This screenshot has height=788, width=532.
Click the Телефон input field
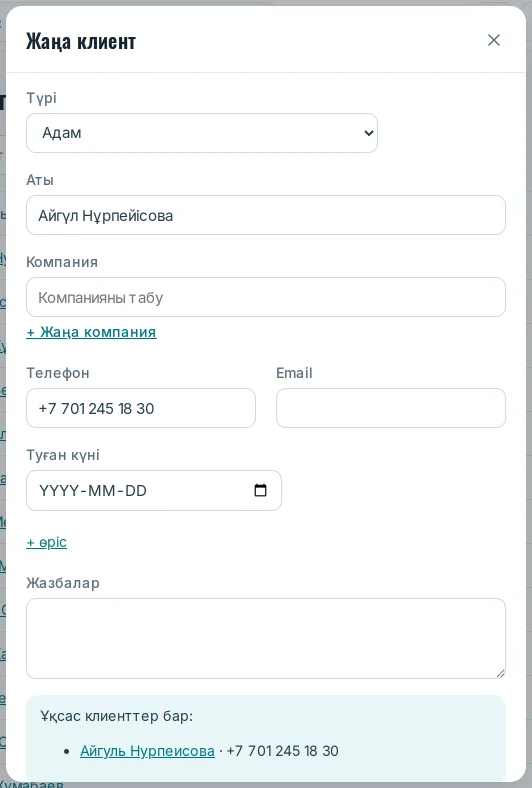click(141, 408)
